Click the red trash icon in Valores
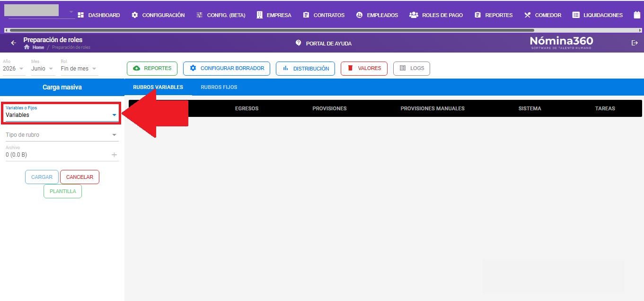The width and height of the screenshot is (644, 301). pos(351,68)
